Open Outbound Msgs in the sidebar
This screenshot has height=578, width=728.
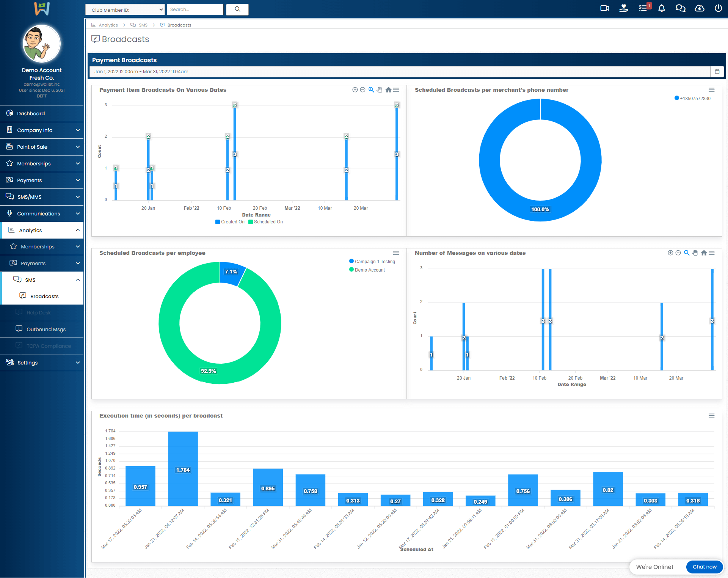coord(46,329)
